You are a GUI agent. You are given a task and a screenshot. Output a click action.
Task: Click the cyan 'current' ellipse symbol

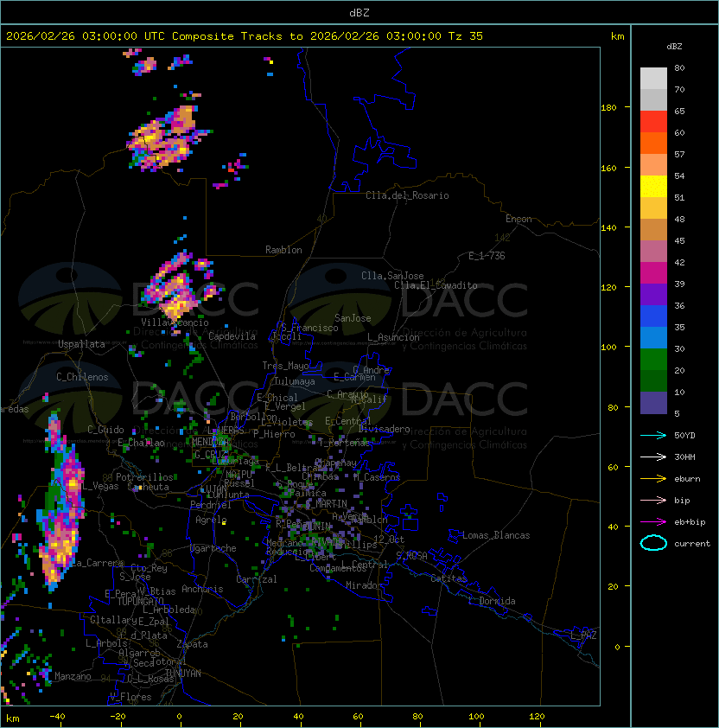[653, 543]
